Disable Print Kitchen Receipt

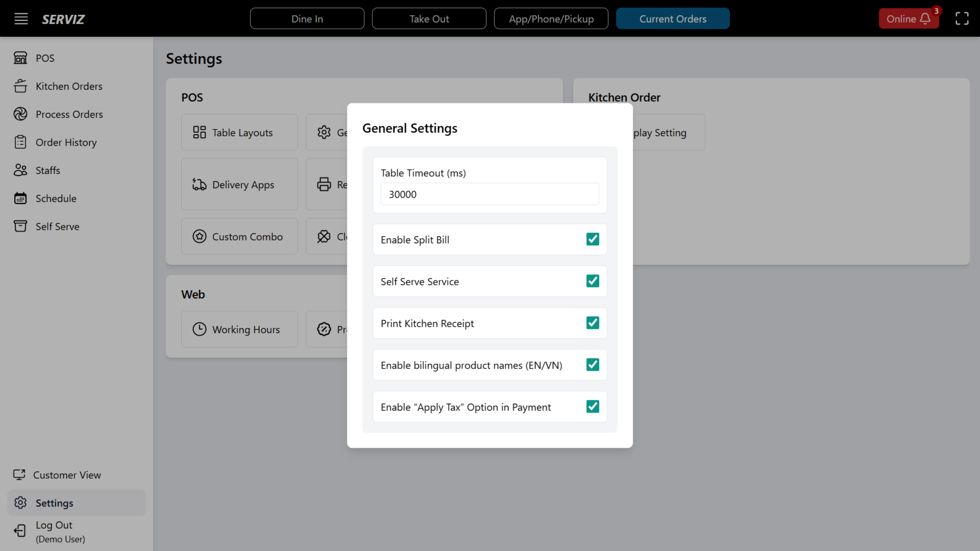point(592,323)
